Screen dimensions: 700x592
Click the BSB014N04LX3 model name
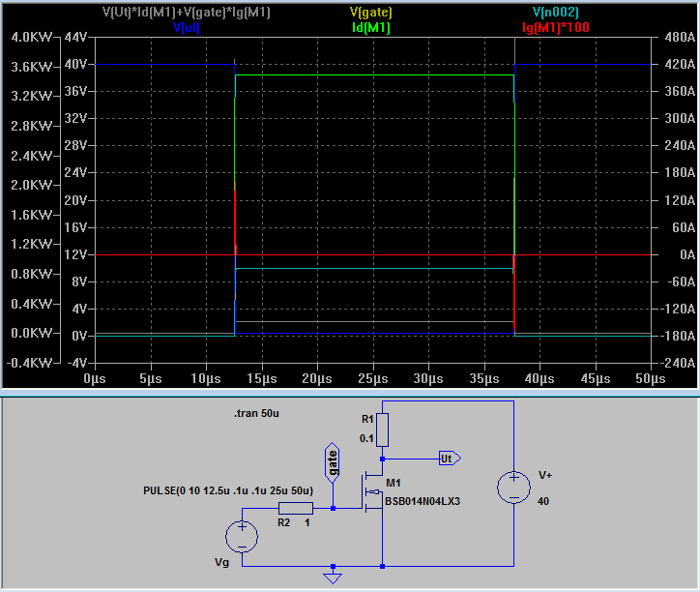pyautogui.click(x=423, y=501)
